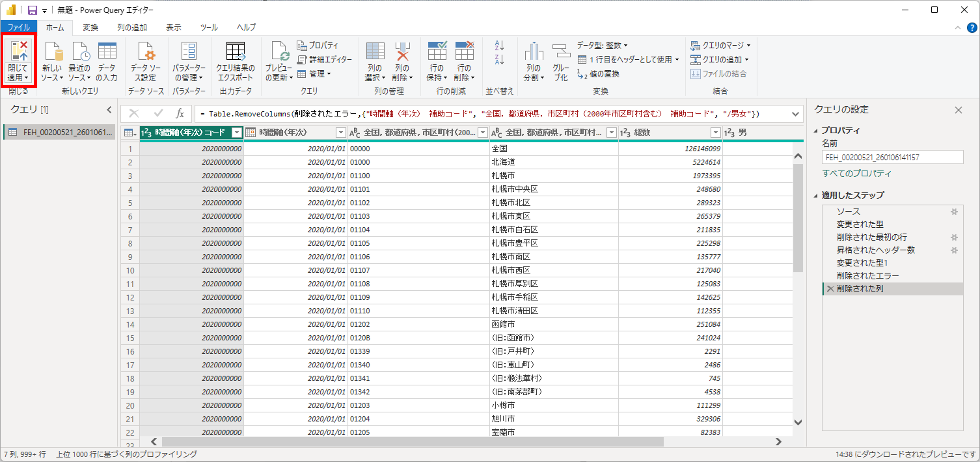The width and height of the screenshot is (980, 462).
Task: Switch to the 変換 ribbon tab
Action: [x=90, y=27]
